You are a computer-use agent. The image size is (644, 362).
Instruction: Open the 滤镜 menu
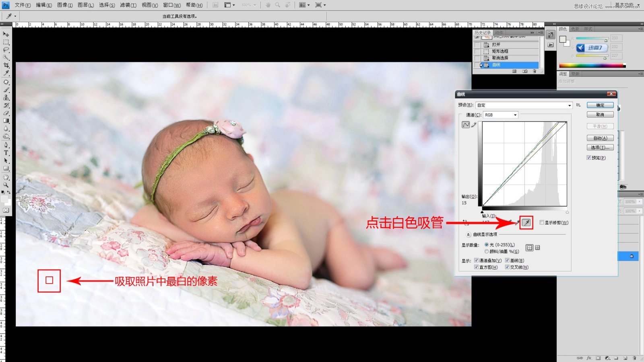[x=127, y=5]
